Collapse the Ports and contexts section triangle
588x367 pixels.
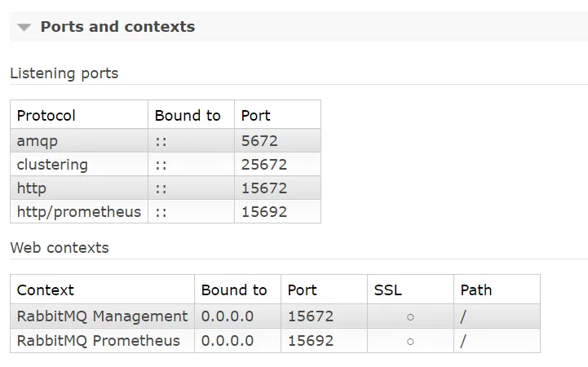(x=24, y=28)
